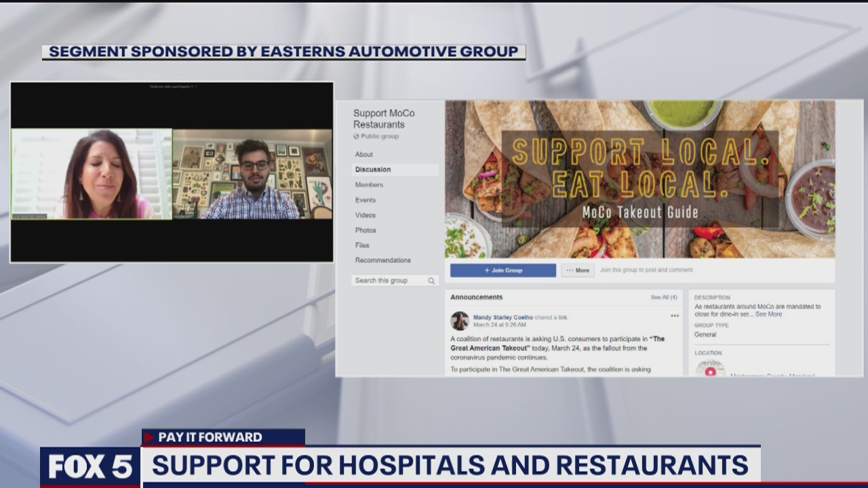Click the See All (4) announcements link
The height and width of the screenshot is (488, 868).
[x=663, y=297]
